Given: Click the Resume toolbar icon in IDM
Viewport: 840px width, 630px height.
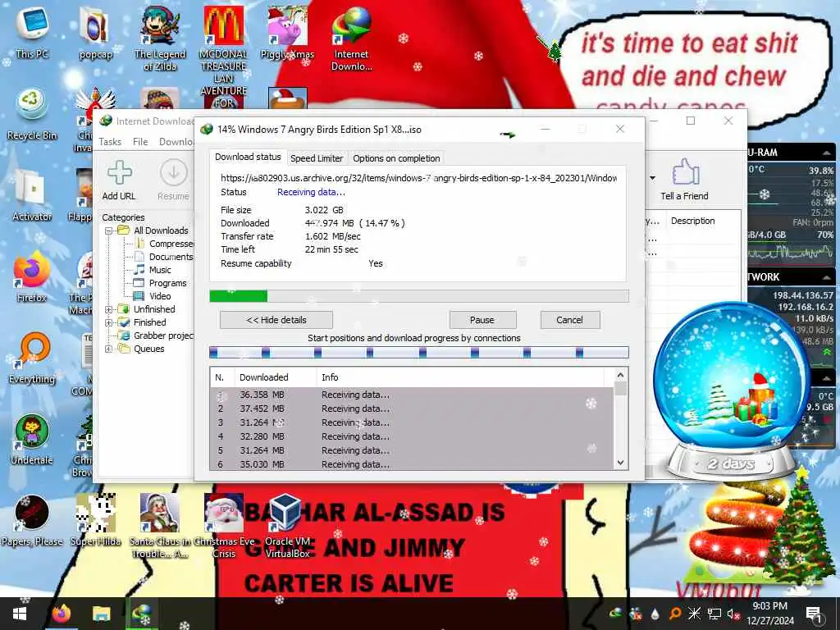Looking at the screenshot, I should pos(174,180).
